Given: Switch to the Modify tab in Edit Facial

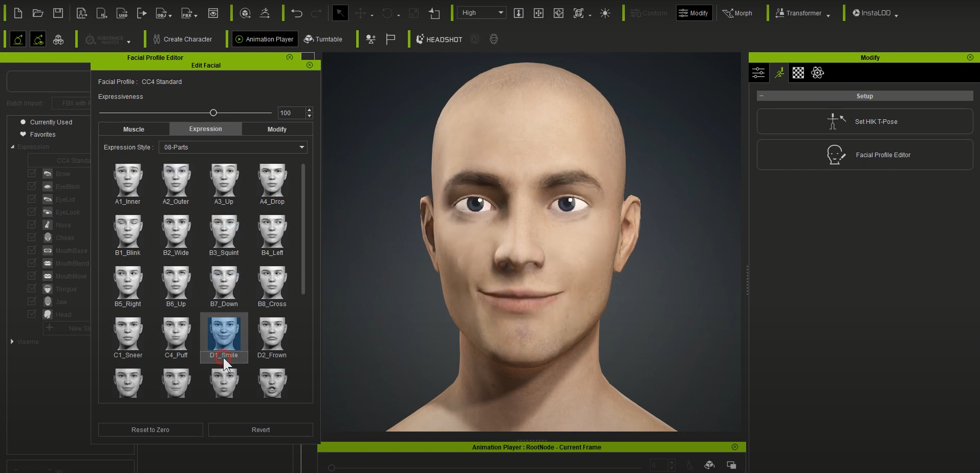Looking at the screenshot, I should click(x=277, y=129).
